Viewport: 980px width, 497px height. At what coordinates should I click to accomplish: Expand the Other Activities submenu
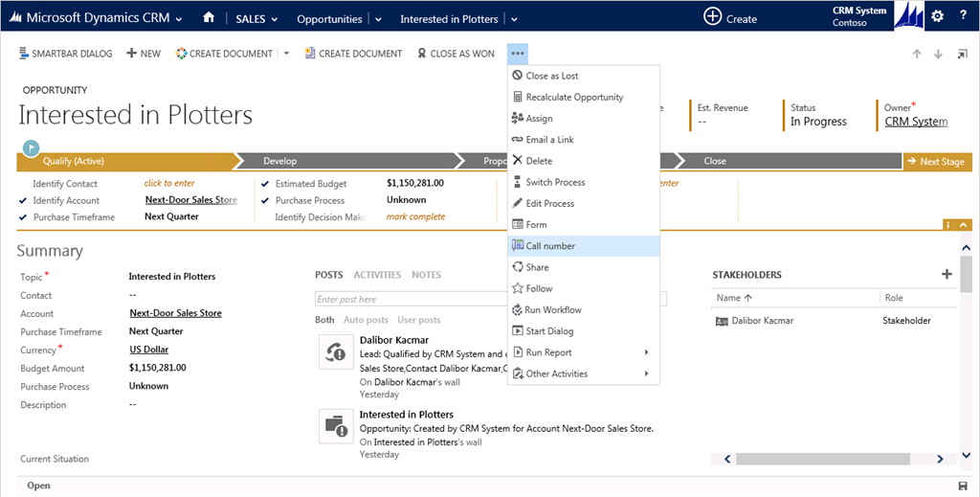(647, 373)
